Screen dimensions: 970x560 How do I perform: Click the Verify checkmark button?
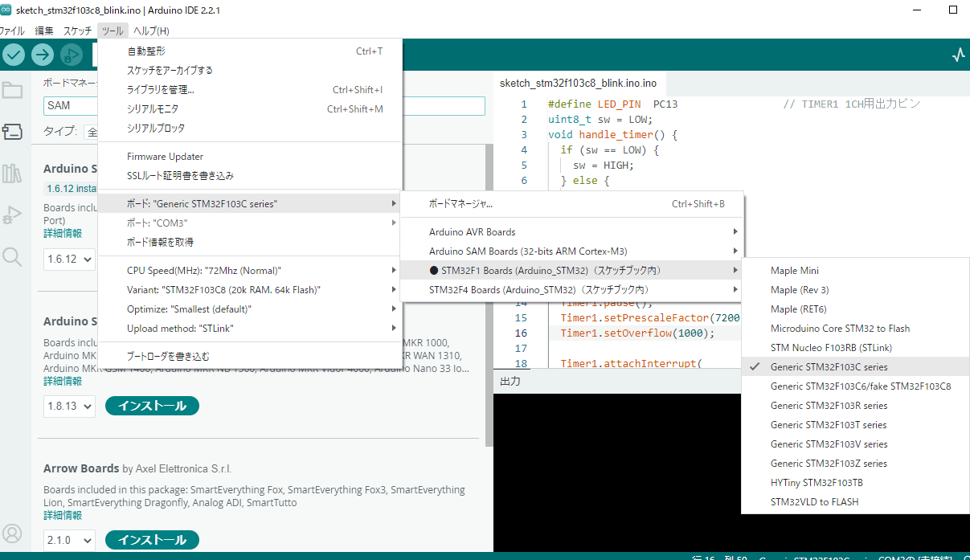(x=14, y=55)
